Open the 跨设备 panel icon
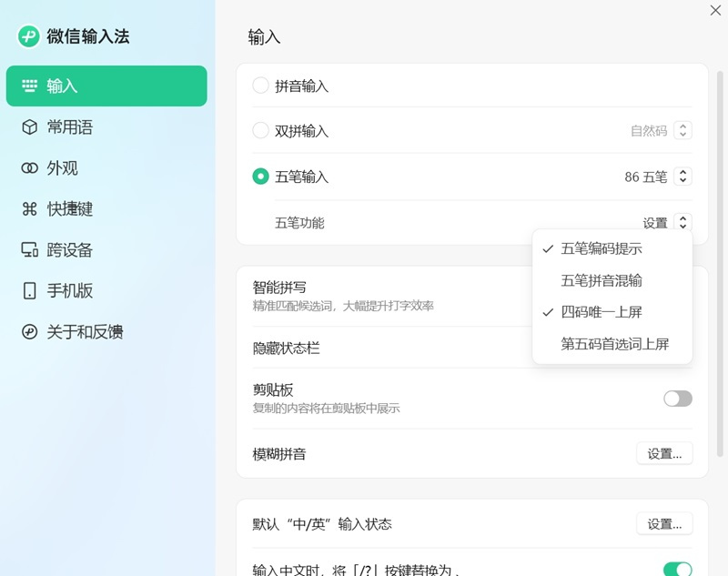Screen dimensions: 728x576 [x=29, y=250]
